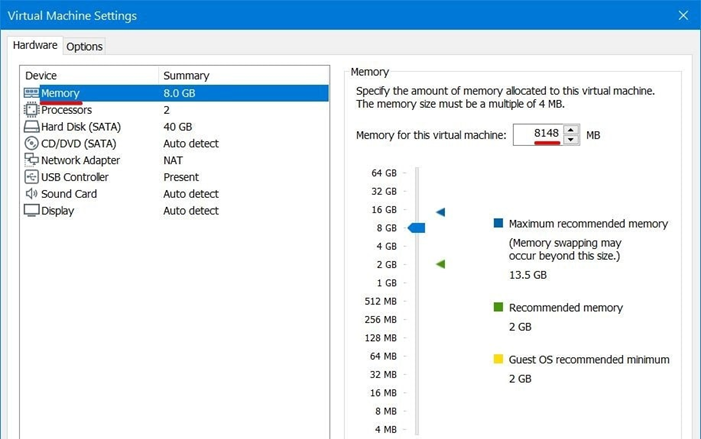The image size is (701, 439).
Task: Click the 16 MB slider scale label
Action: pos(383,393)
